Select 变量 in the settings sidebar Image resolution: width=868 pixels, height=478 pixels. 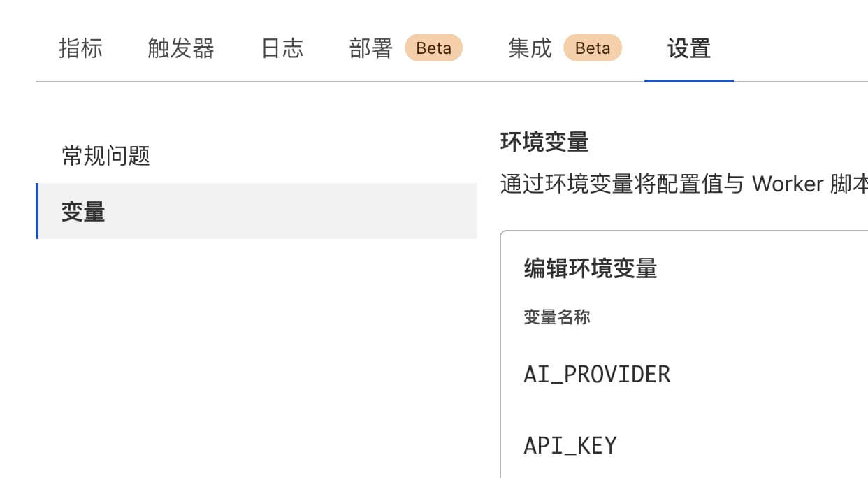coord(83,212)
